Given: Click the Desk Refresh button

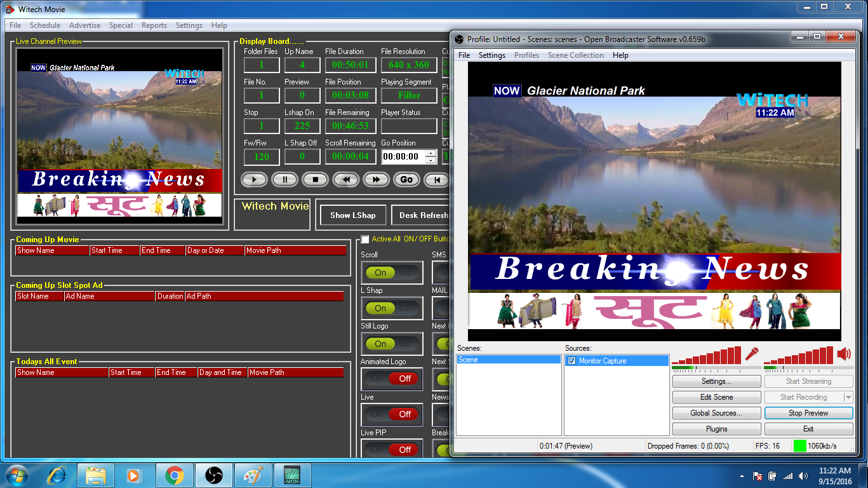Looking at the screenshot, I should [x=420, y=215].
